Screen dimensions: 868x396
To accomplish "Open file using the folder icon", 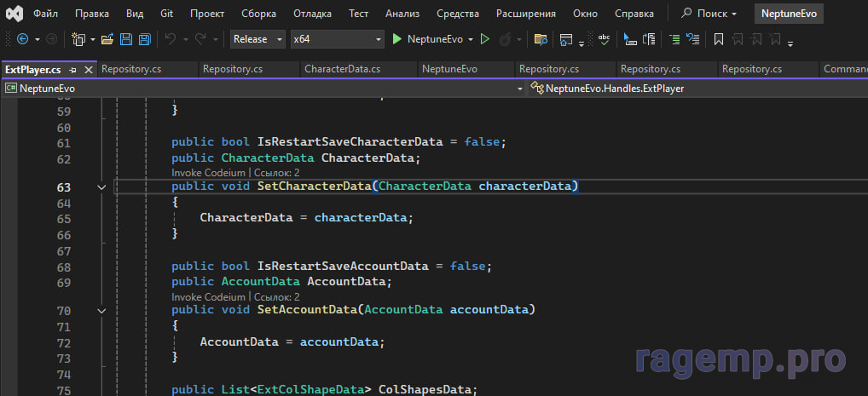I will (107, 39).
